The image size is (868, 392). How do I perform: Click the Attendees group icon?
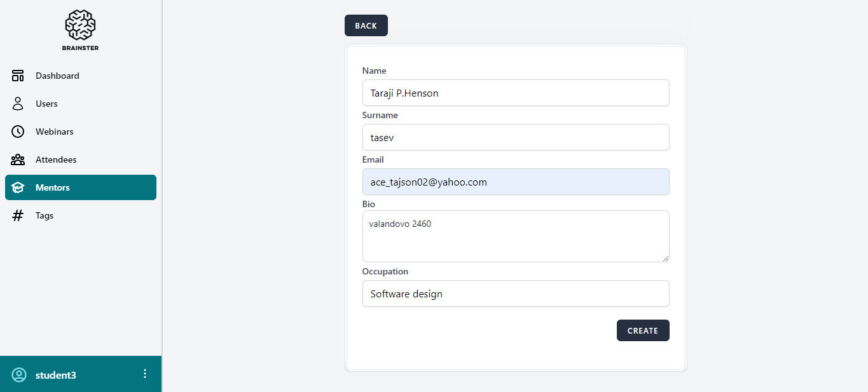point(18,159)
